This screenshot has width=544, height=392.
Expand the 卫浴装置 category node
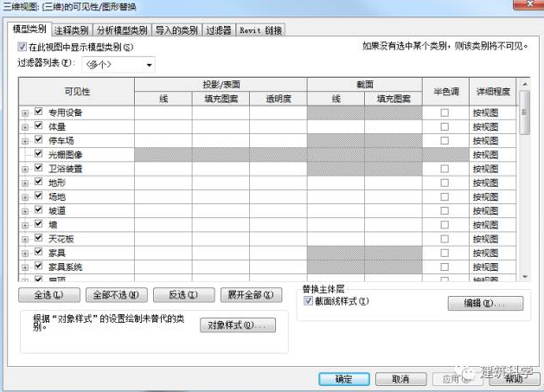25,168
